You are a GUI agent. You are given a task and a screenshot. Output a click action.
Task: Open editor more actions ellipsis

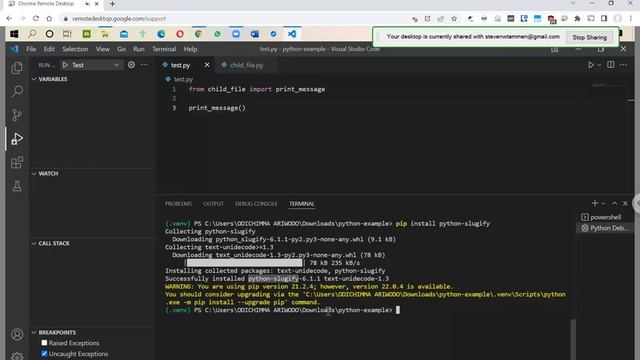[x=623, y=64]
